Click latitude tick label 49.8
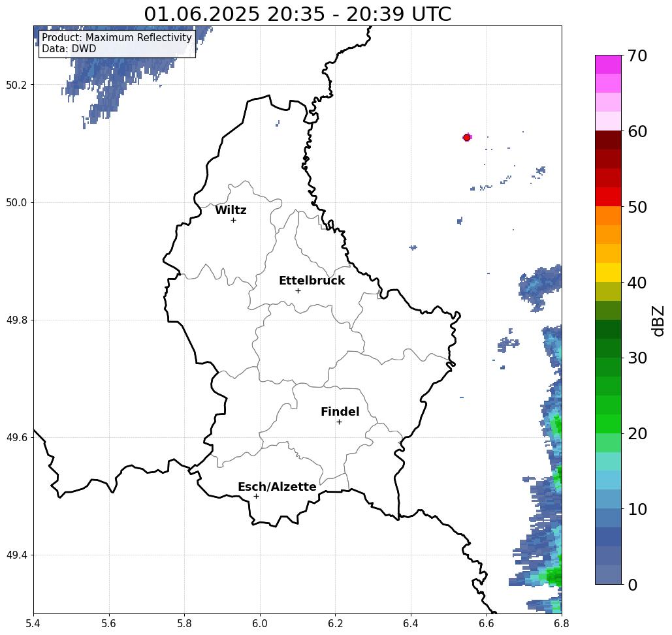Viewport: 672px width, 635px height. [x=16, y=320]
